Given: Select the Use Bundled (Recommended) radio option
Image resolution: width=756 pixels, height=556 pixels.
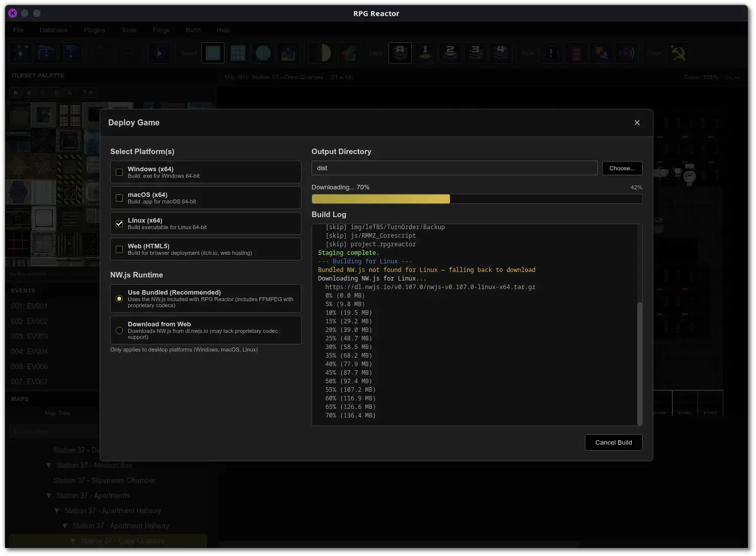Looking at the screenshot, I should pos(119,299).
